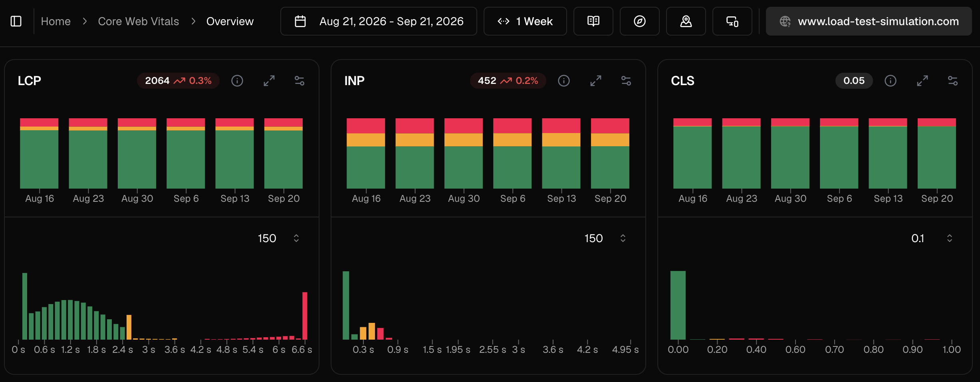Select CLS Aug 23 stacked bar

tap(741, 153)
